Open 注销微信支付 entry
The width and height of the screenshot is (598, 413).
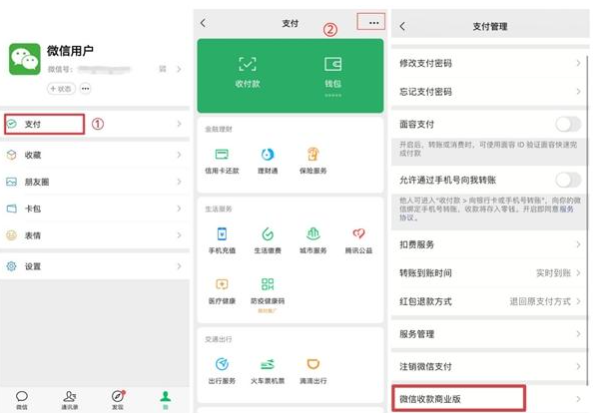[x=489, y=366]
